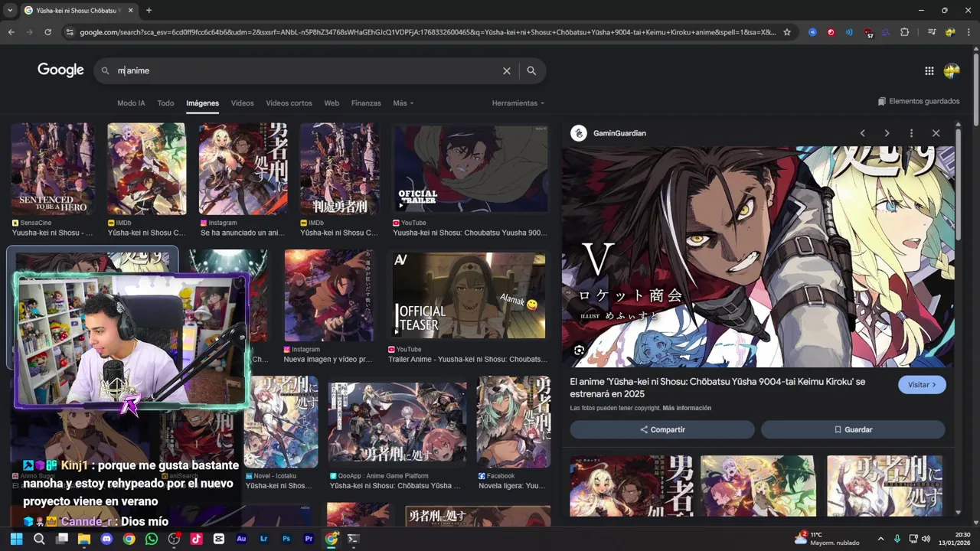This screenshot has width=980, height=551.
Task: Open Premiere Pro from the taskbar
Action: (309, 539)
